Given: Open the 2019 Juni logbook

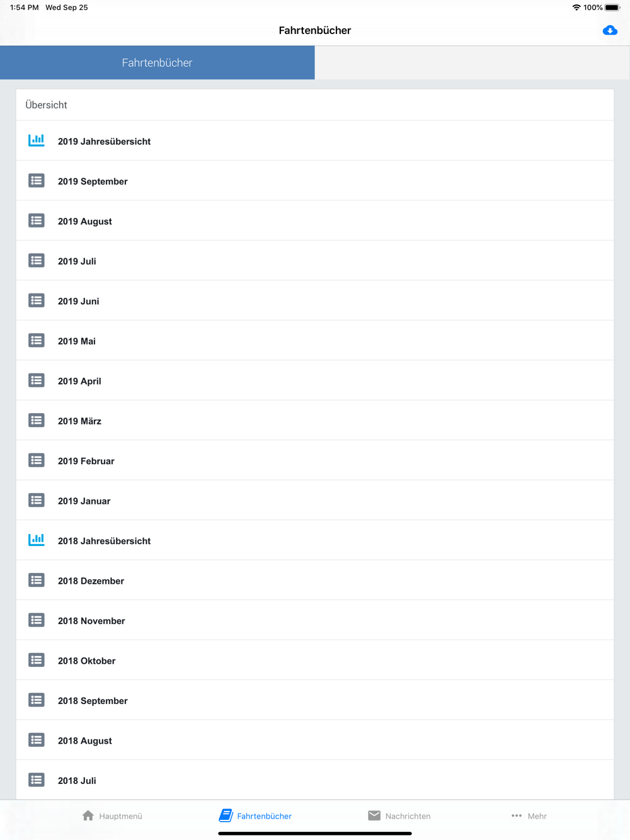Looking at the screenshot, I should pyautogui.click(x=315, y=300).
